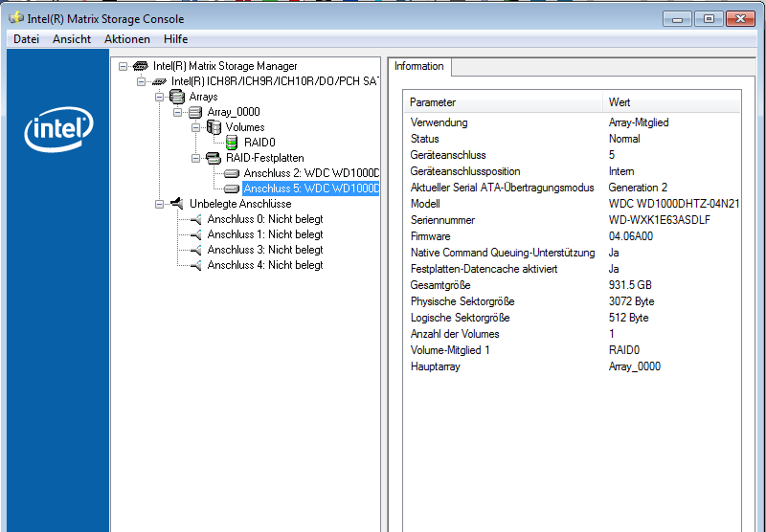Click the Arrays stack icon
This screenshot has height=532, width=766.
pyautogui.click(x=176, y=97)
